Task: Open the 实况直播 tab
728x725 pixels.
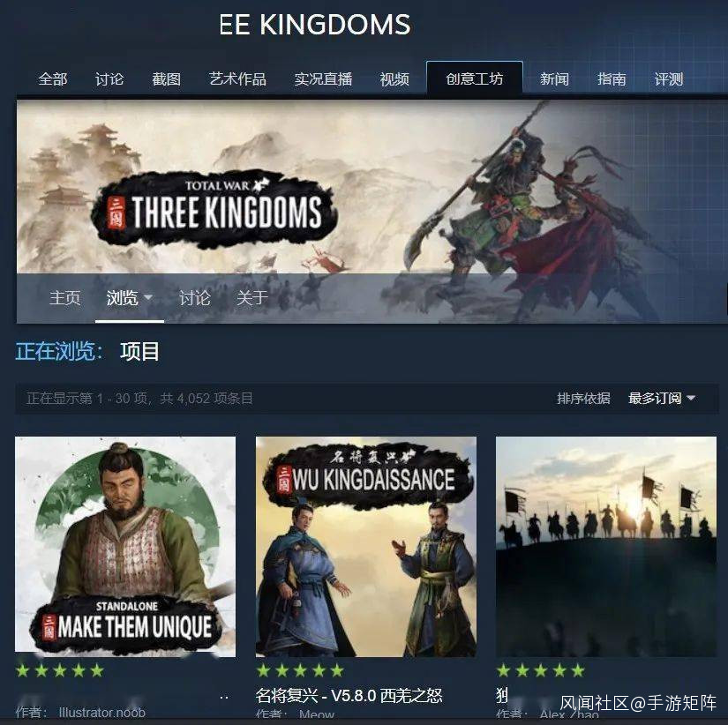Action: click(x=323, y=78)
